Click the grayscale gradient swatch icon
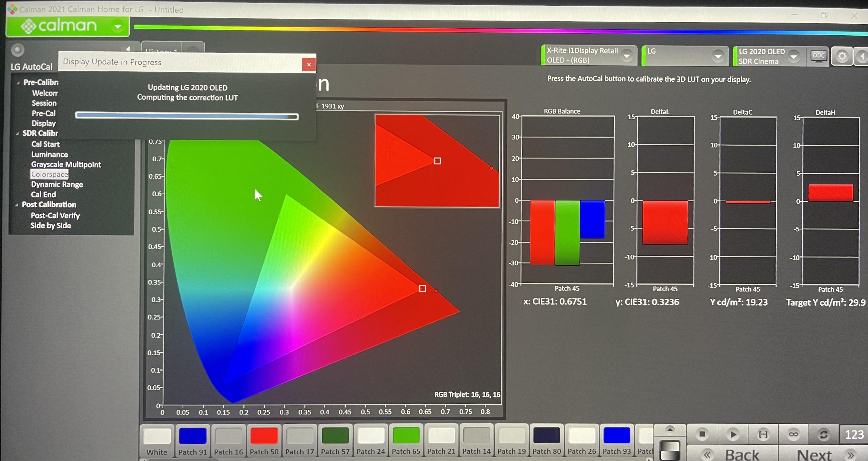The image size is (868, 461). point(670,450)
